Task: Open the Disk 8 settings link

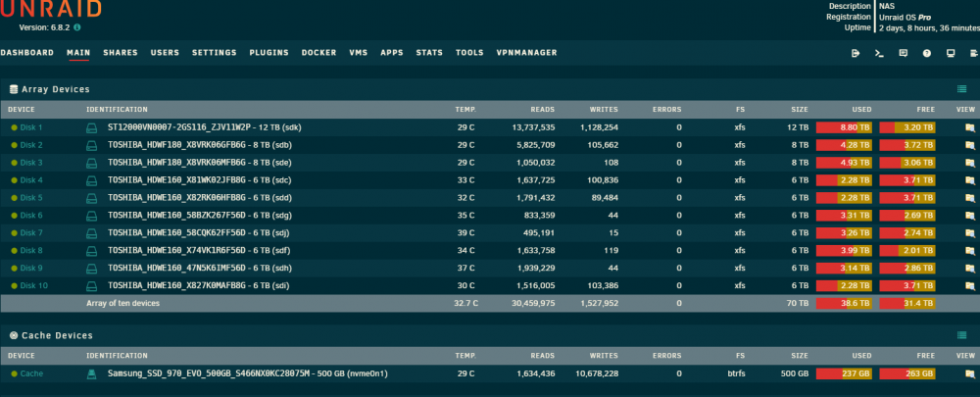Action: point(31,251)
